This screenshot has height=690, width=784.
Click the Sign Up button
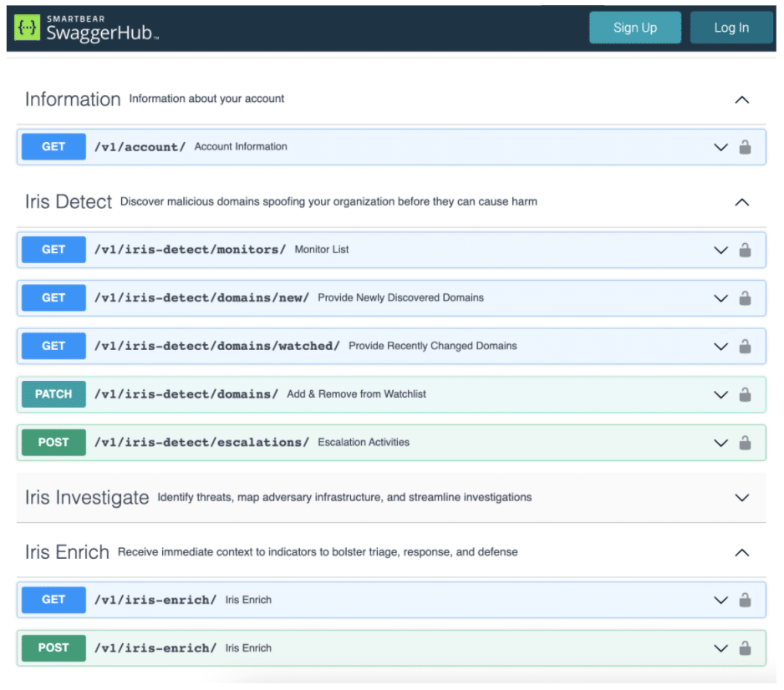click(635, 28)
